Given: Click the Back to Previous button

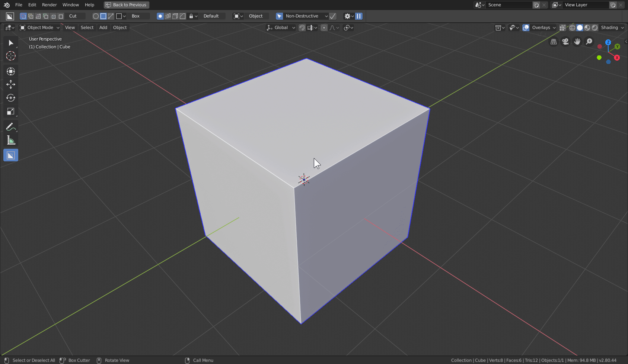Looking at the screenshot, I should (126, 5).
